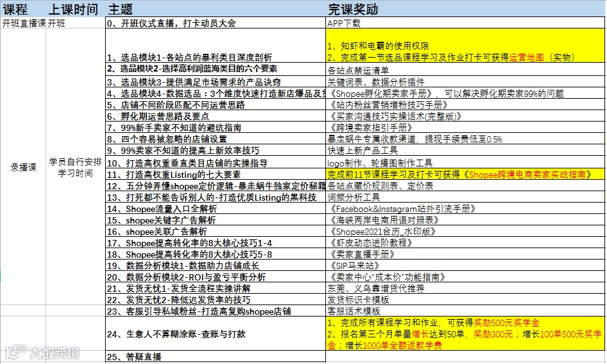
Task: Click the 东莞、义乌靠谱货代推荐 cell
Action: 465,289
